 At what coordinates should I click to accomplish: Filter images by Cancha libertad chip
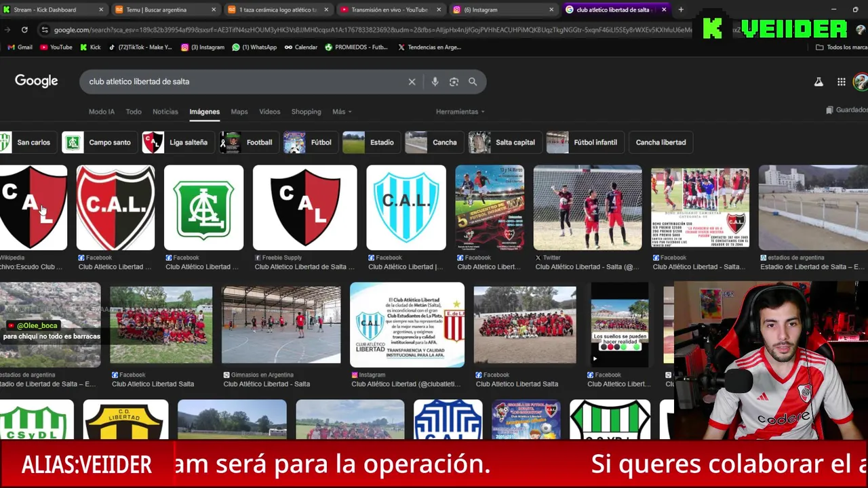pos(660,142)
